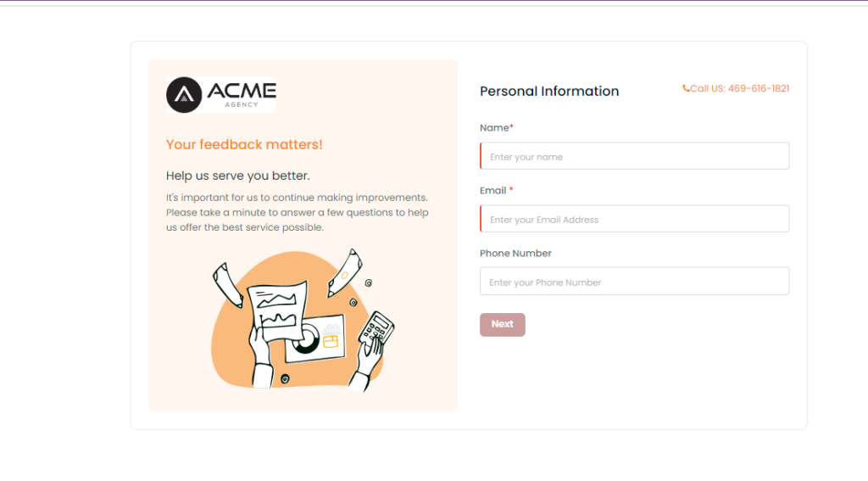Click the Help us serve you better text
The height and width of the screenshot is (481, 868).
(x=238, y=176)
